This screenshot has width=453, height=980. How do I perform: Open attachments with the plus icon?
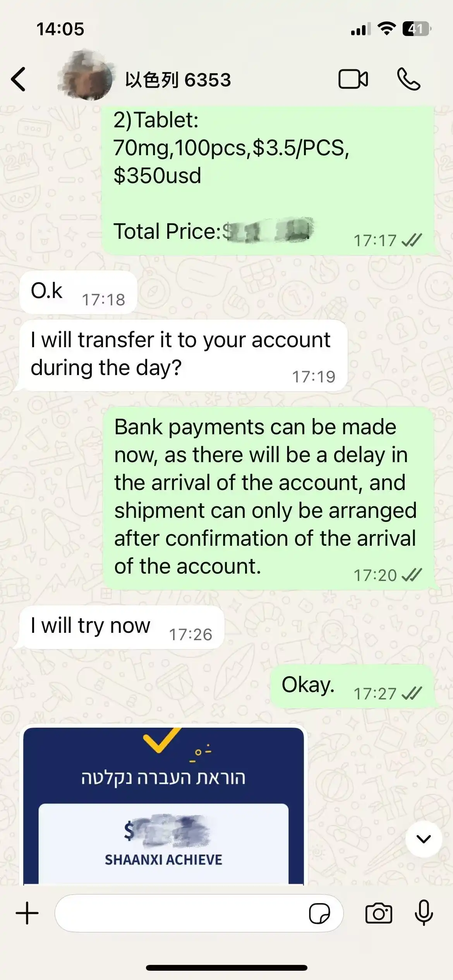pos(27,913)
